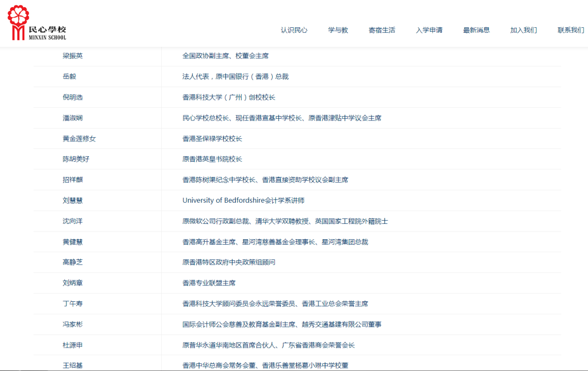This screenshot has width=588, height=371.
Task: Click the description starting 香港陈树渠纪念中学校长
Action: click(265, 180)
